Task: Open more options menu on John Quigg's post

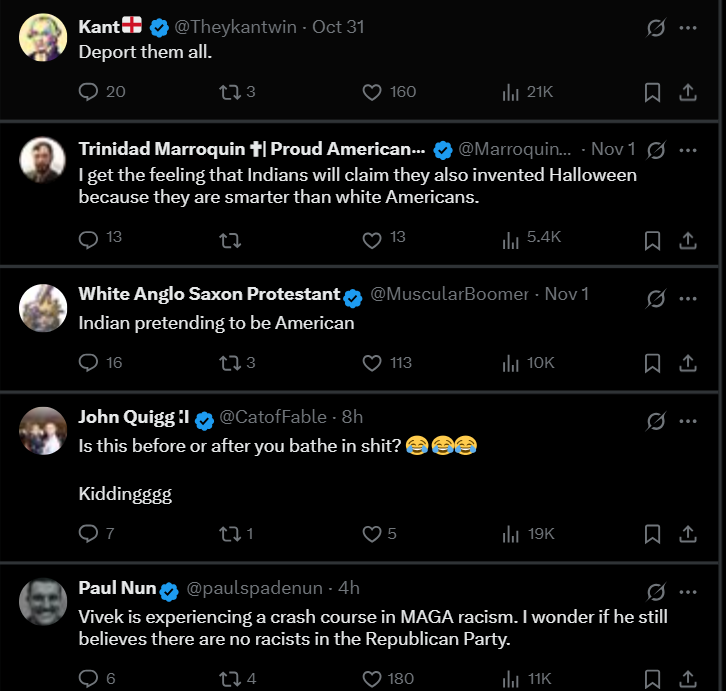Action: pyautogui.click(x=688, y=420)
